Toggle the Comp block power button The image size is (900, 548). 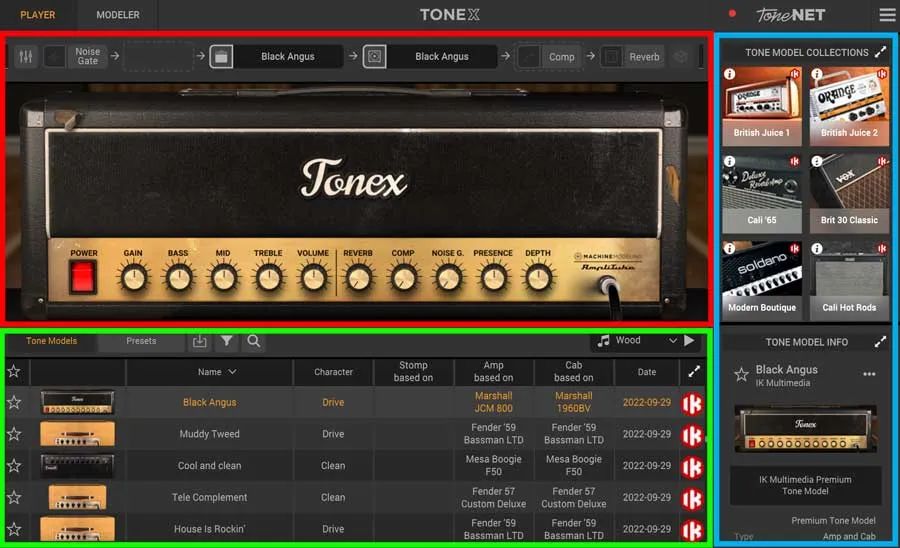tap(529, 56)
